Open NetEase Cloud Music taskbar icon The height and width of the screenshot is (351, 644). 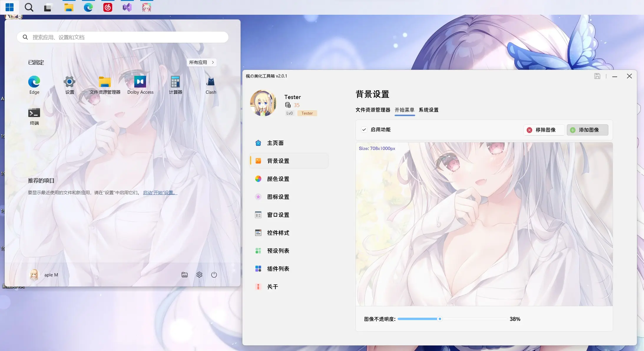point(107,7)
